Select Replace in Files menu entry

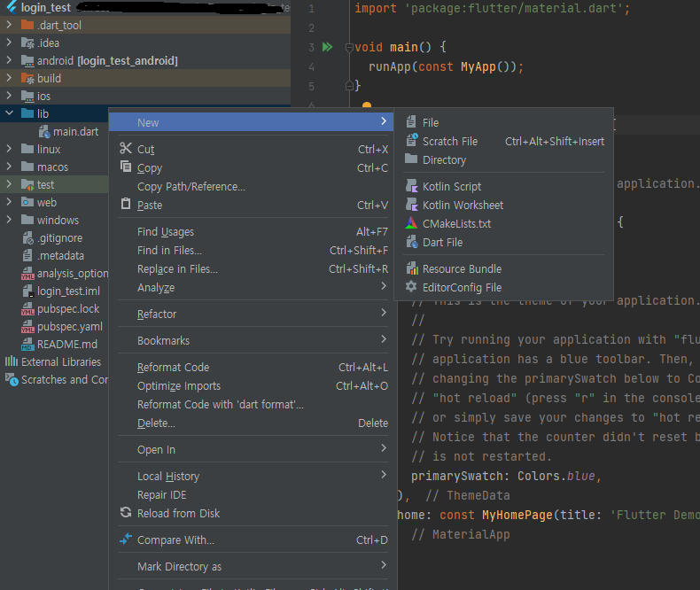[x=253, y=268]
